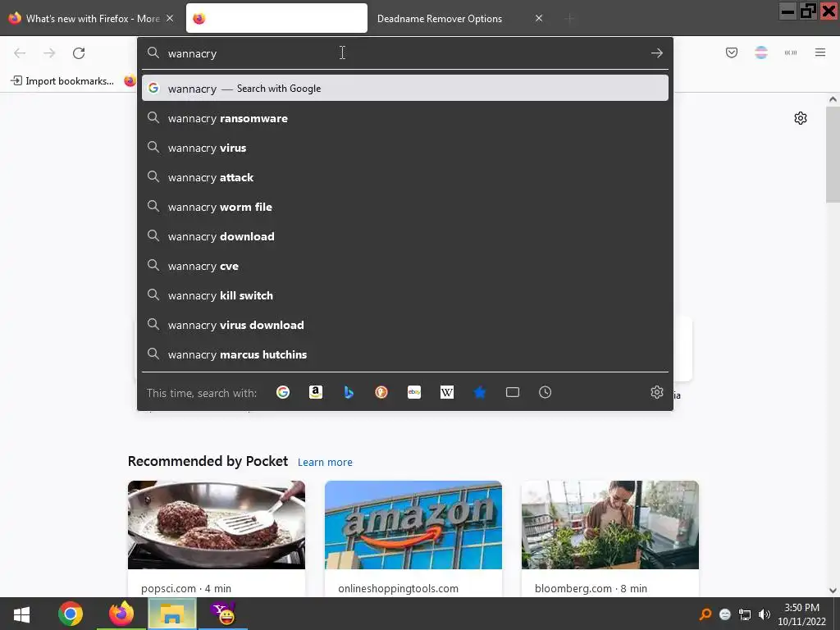
Task: Choose the 'wannacry virus' suggestion
Action: coord(405,148)
